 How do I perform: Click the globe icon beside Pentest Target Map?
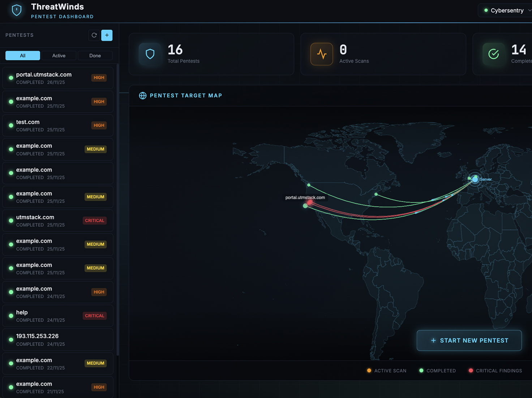click(143, 95)
